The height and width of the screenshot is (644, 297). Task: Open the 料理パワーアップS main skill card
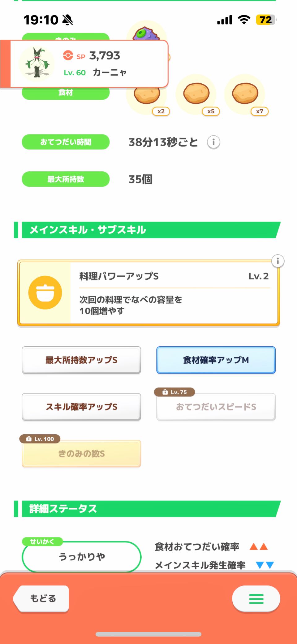(173, 293)
